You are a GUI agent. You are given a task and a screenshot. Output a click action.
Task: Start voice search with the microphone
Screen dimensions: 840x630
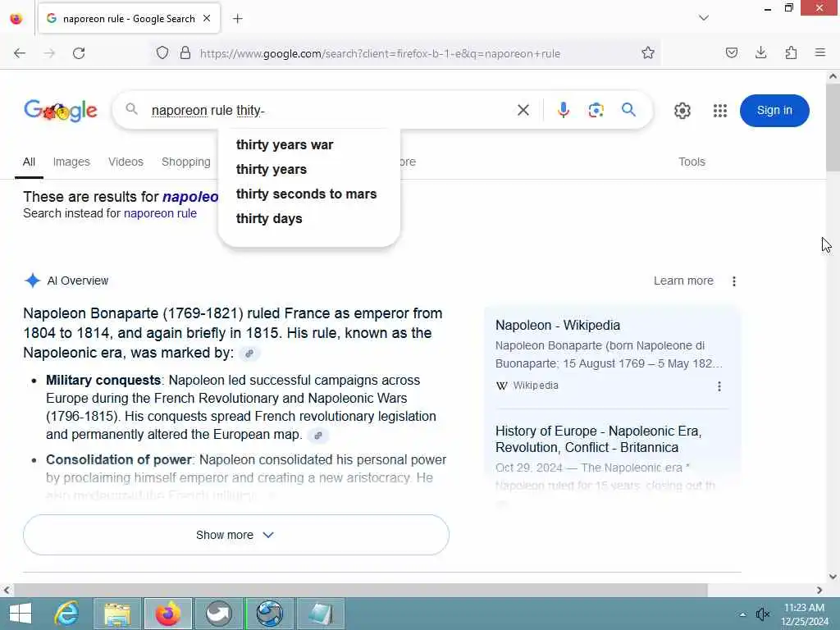[x=563, y=110]
